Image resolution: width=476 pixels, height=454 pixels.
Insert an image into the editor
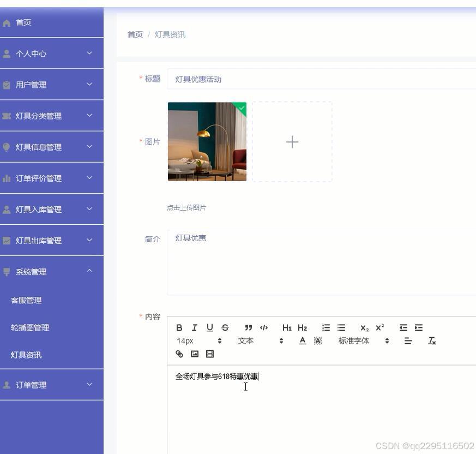(x=194, y=354)
